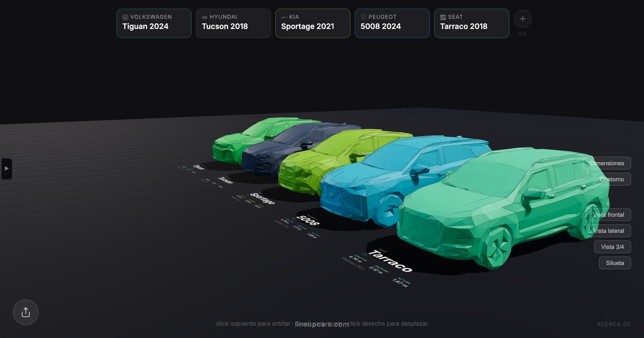Select the Tarraco 2018 car card

coord(472,23)
